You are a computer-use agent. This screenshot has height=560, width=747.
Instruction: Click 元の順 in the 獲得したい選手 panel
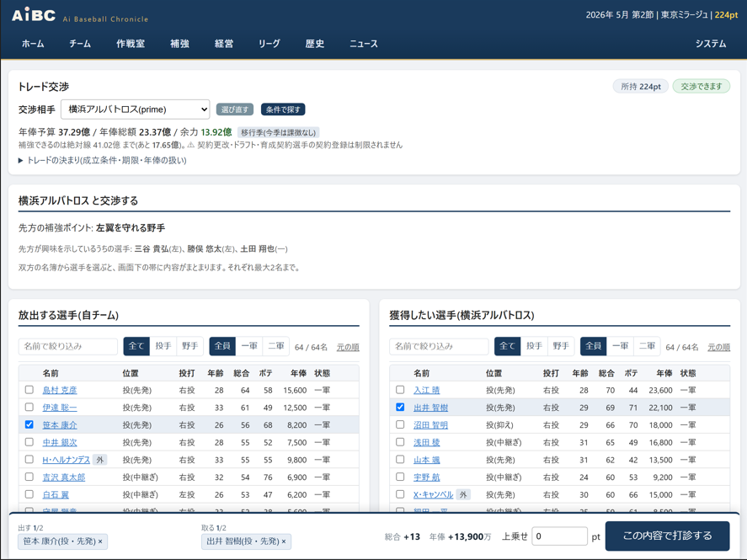point(719,347)
